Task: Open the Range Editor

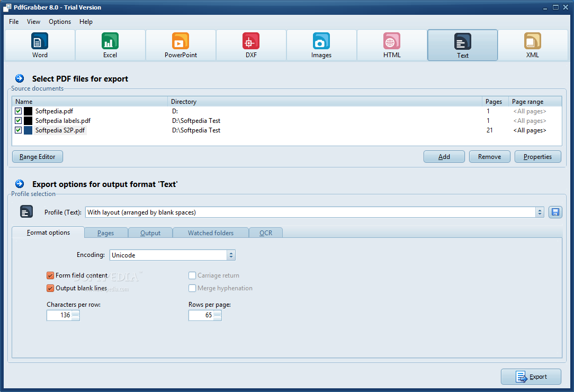Action: (38, 156)
